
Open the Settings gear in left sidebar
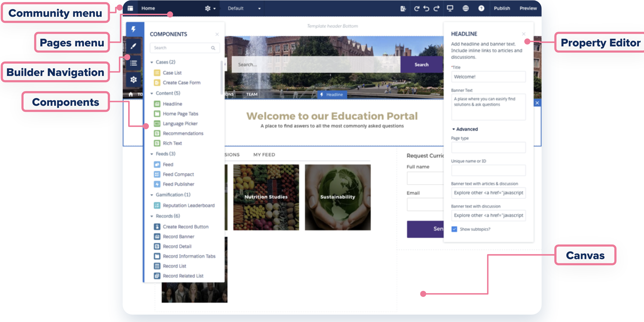134,80
